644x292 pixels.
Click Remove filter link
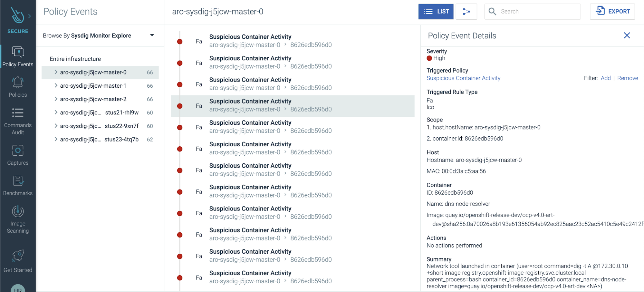628,78
